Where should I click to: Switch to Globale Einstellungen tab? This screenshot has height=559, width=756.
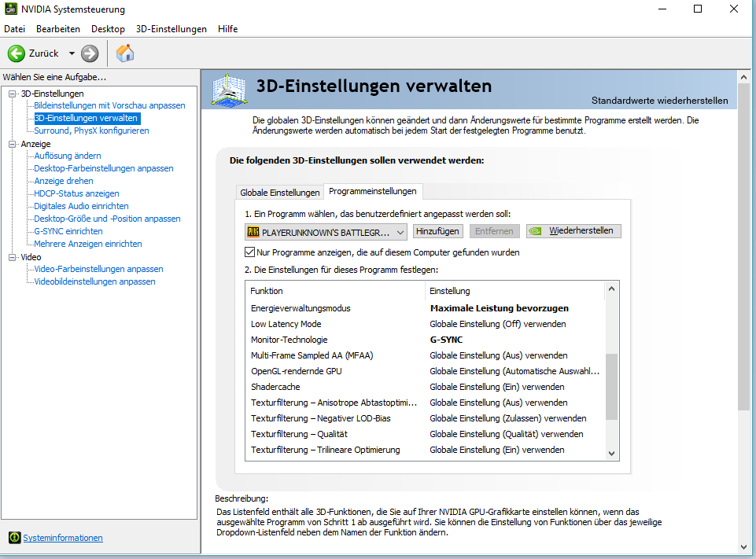tap(279, 193)
